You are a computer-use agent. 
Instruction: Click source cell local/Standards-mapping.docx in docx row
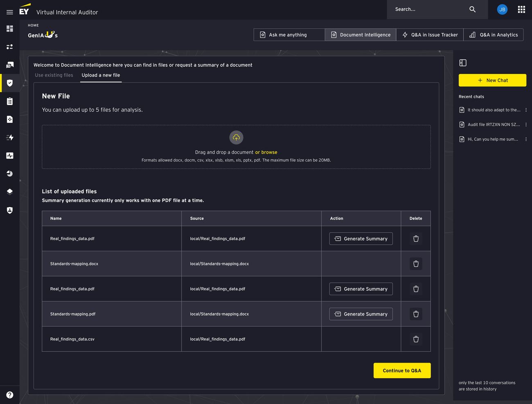point(251,264)
